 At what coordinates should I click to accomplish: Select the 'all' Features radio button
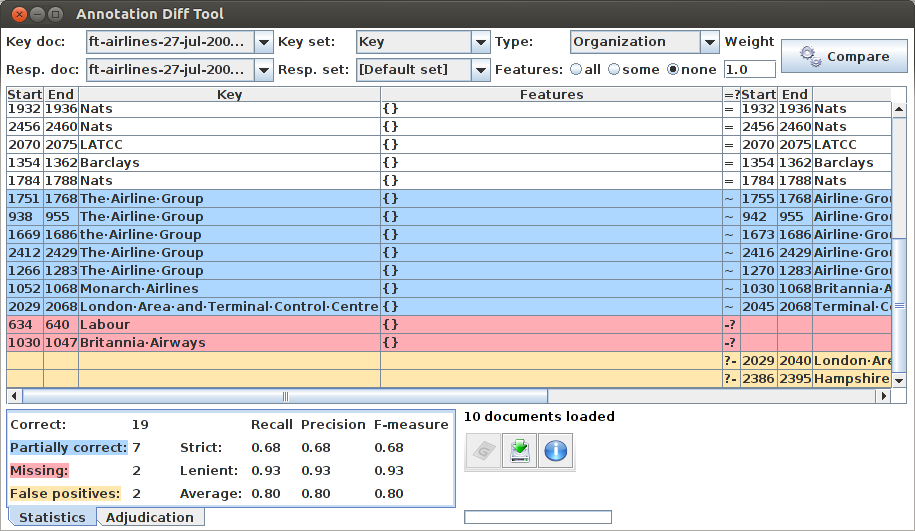pyautogui.click(x=576, y=69)
